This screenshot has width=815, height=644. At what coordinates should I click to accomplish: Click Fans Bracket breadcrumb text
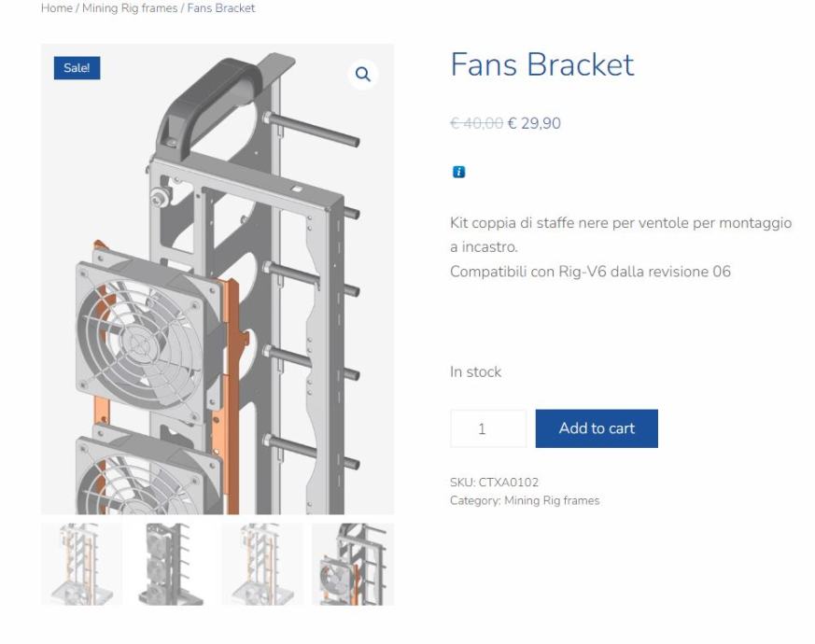click(x=221, y=8)
